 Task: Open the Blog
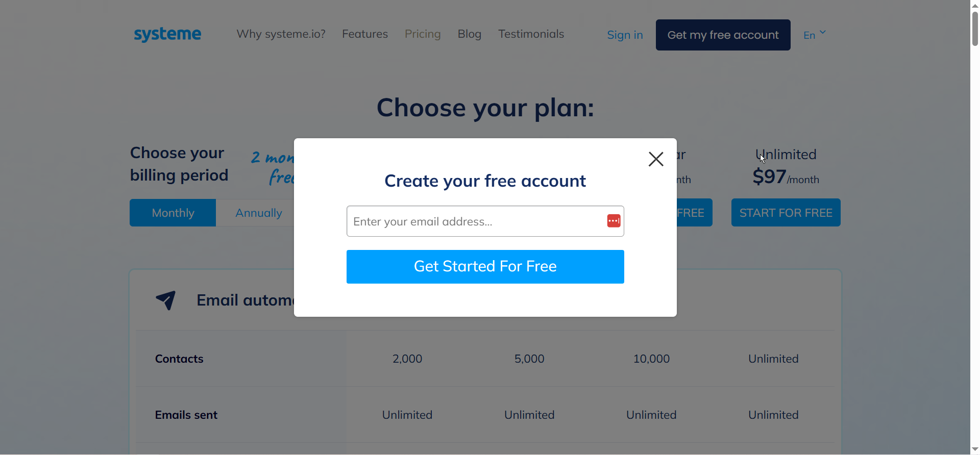point(469,34)
